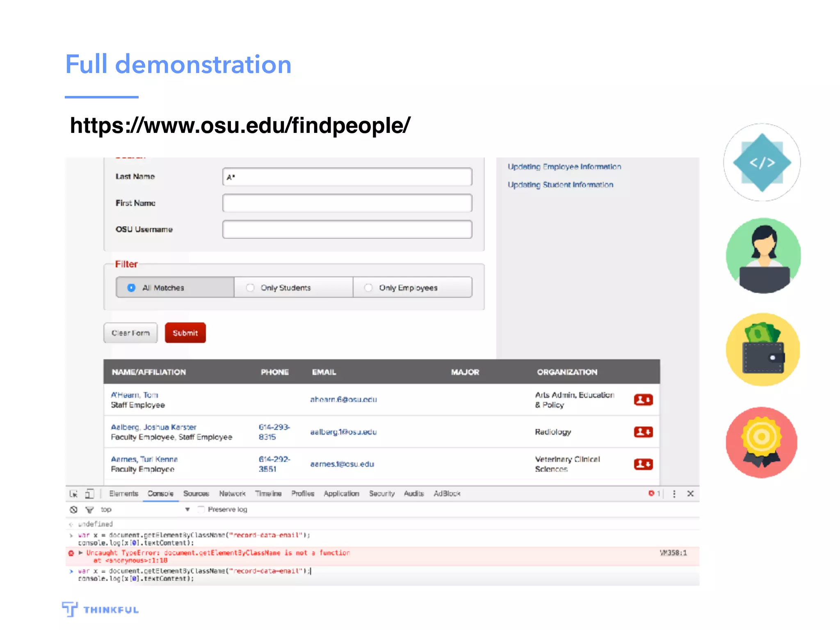Click the NAME/AFFILIATION column header
This screenshot has width=840, height=630.
[149, 372]
